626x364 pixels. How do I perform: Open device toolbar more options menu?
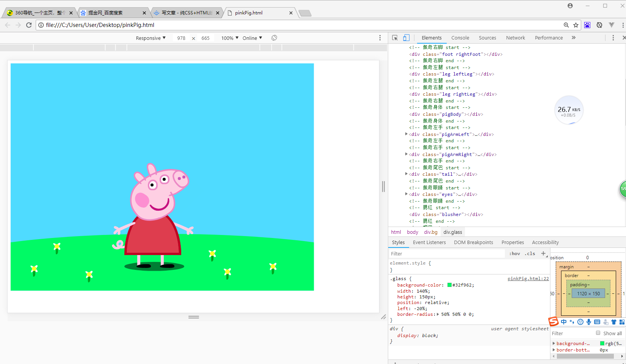380,38
